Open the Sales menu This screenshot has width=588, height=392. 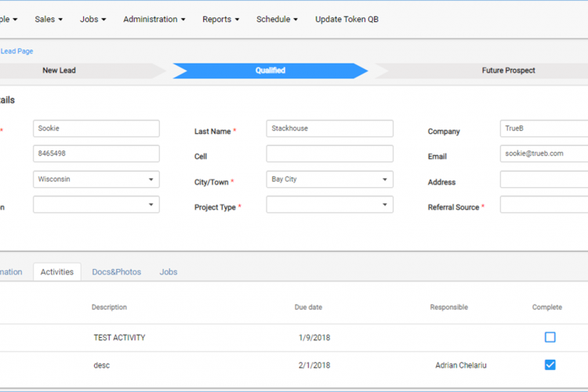point(49,19)
